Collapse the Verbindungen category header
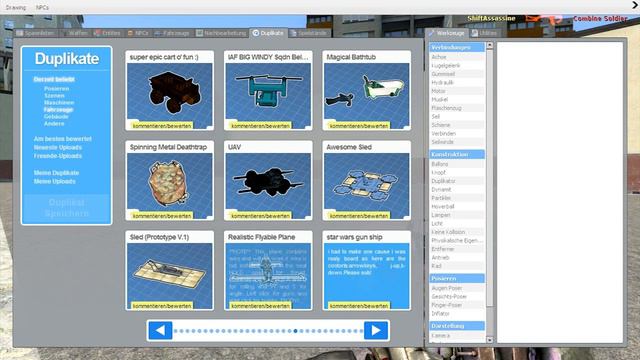 (x=457, y=47)
